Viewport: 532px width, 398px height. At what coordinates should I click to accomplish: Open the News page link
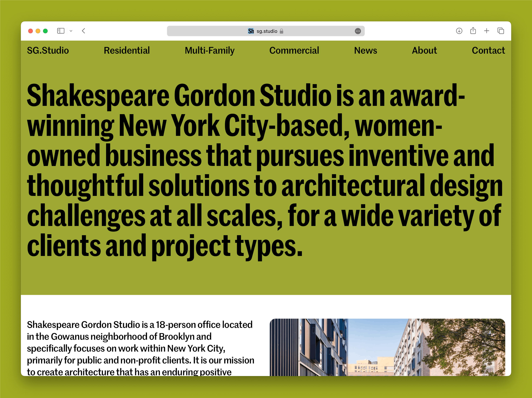click(365, 51)
